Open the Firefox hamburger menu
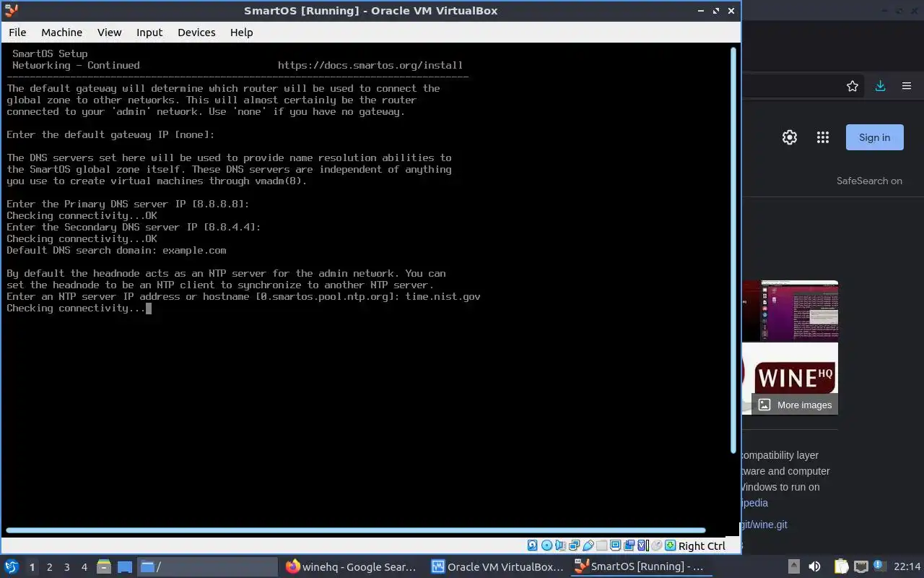The width and height of the screenshot is (924, 578). (907, 86)
